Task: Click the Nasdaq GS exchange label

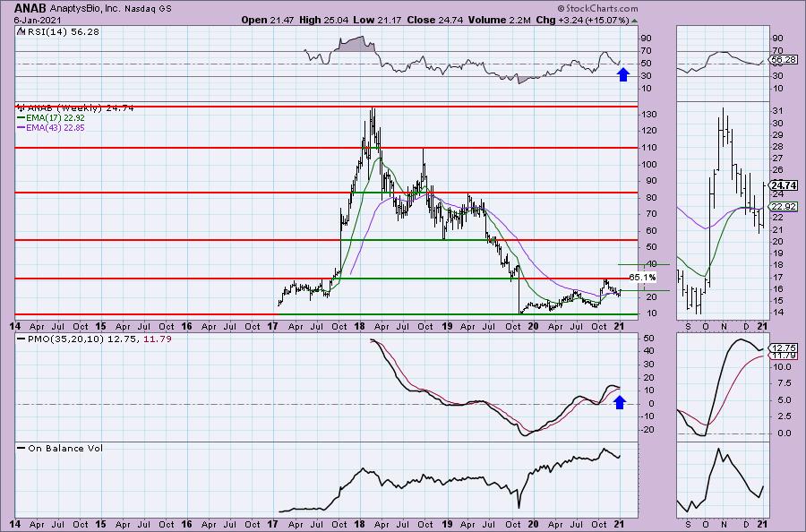Action: click(x=148, y=9)
